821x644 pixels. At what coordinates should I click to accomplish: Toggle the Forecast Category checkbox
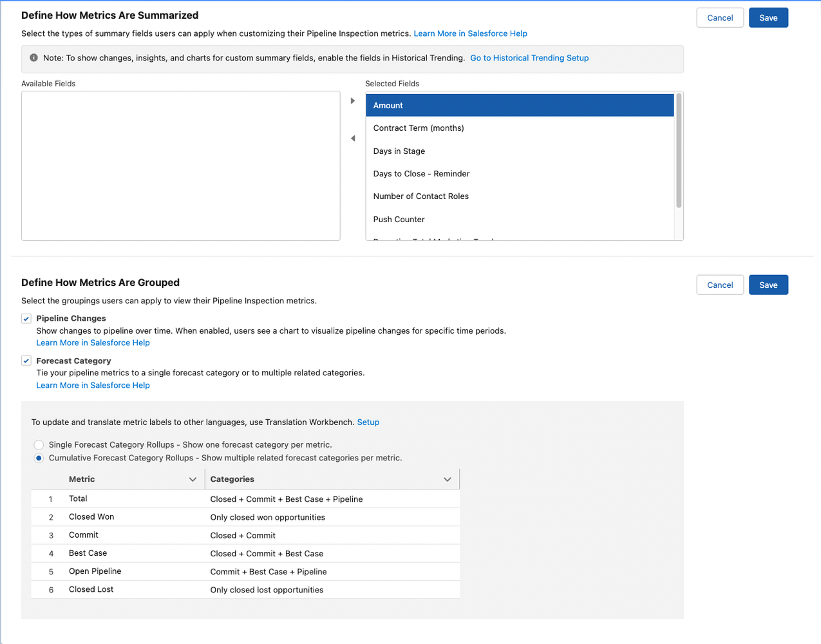26,361
